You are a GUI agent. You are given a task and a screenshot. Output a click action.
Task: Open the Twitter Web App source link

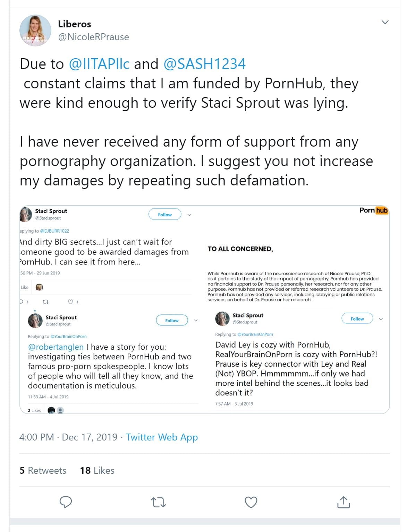(162, 437)
